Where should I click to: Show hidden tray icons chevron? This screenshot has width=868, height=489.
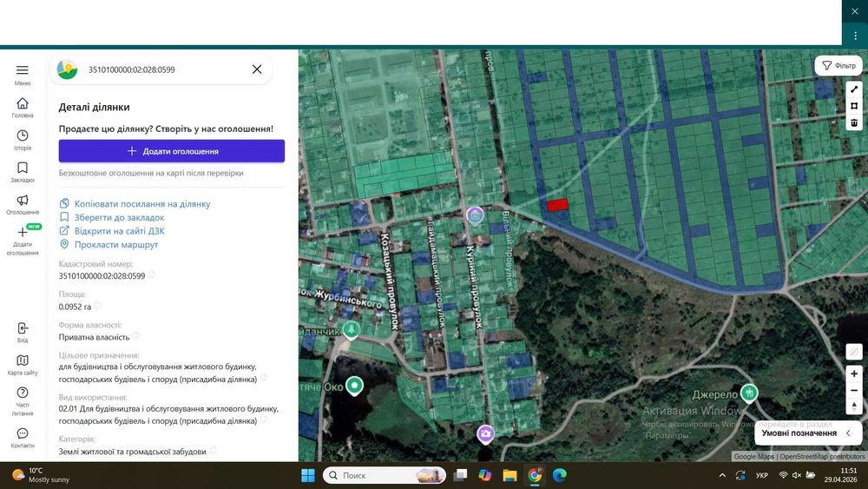pyautogui.click(x=722, y=475)
